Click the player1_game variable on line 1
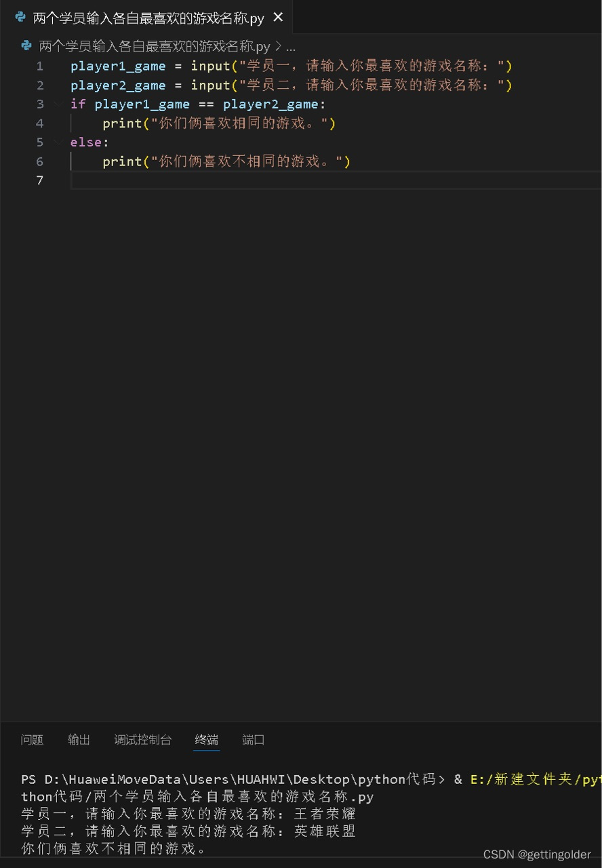This screenshot has width=602, height=868. [x=118, y=66]
